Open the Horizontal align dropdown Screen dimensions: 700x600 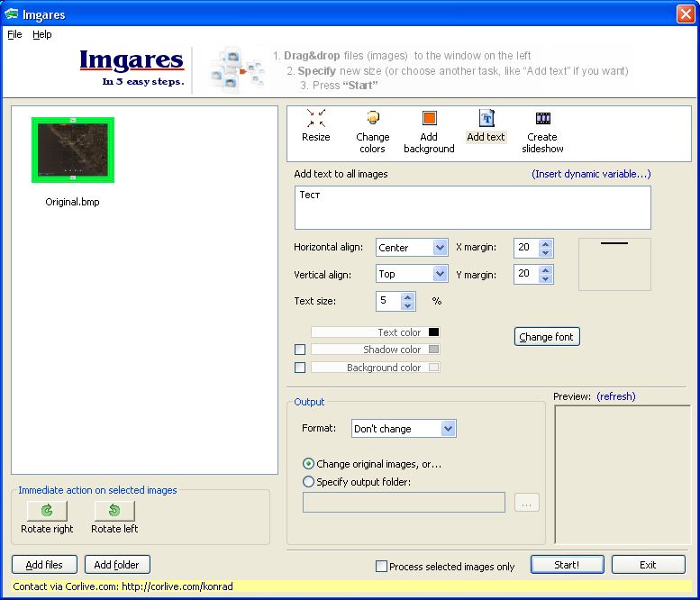pyautogui.click(x=440, y=248)
